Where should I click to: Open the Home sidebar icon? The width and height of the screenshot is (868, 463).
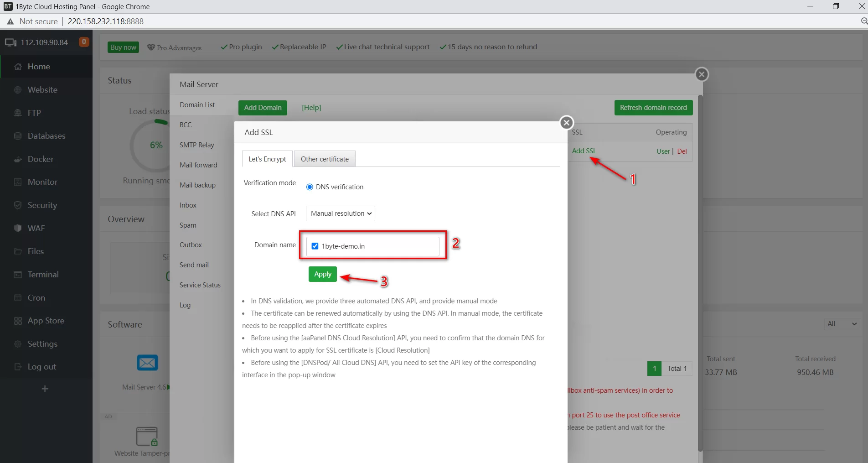[18, 67]
